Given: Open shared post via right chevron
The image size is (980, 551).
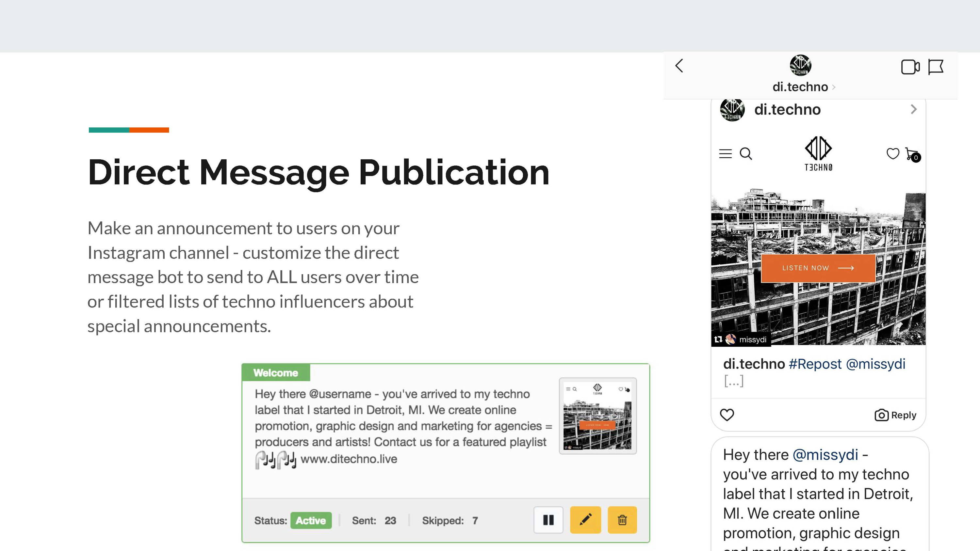Looking at the screenshot, I should (914, 110).
